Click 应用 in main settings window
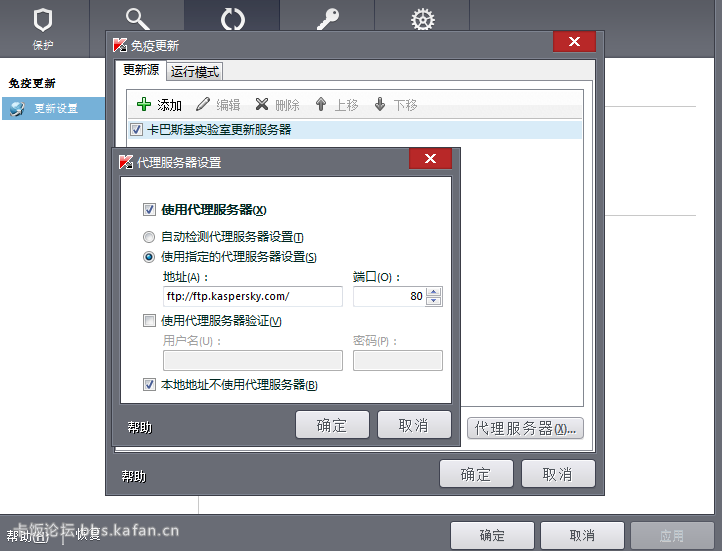This screenshot has height=551, width=722. (x=672, y=535)
